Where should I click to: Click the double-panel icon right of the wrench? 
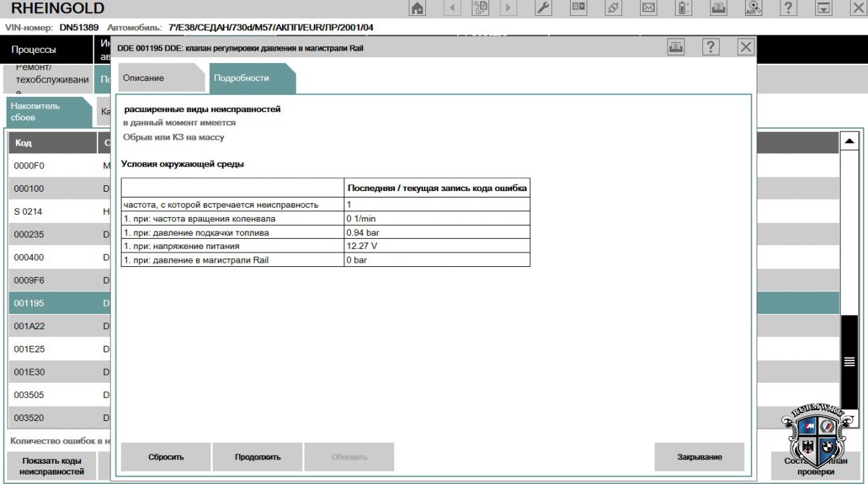(x=579, y=8)
